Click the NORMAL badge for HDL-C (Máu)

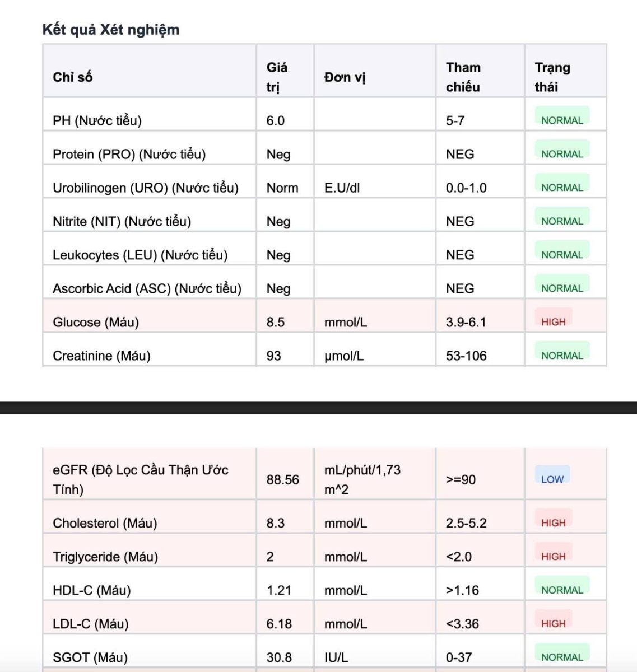click(562, 590)
